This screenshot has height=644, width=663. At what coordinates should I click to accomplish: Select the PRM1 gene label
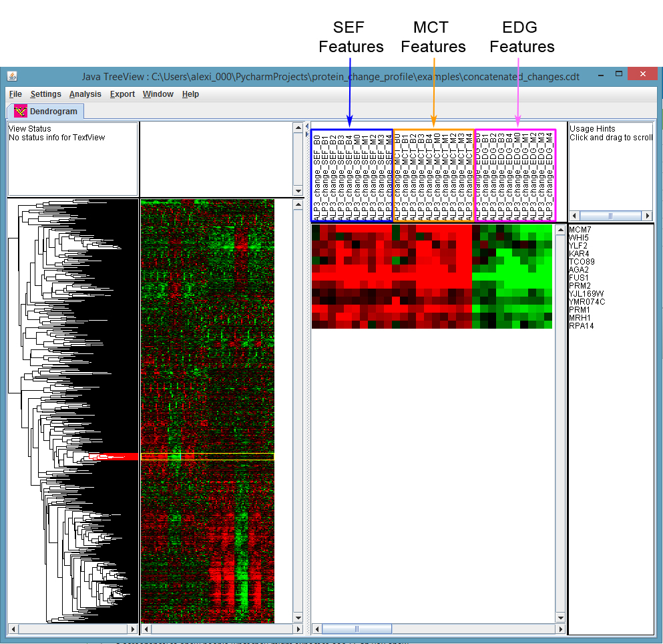coord(580,310)
